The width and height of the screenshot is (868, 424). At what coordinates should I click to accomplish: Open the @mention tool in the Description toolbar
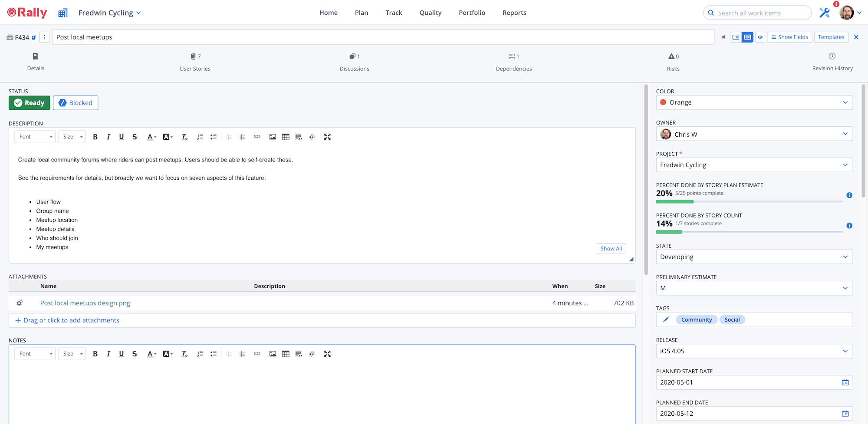click(x=312, y=137)
